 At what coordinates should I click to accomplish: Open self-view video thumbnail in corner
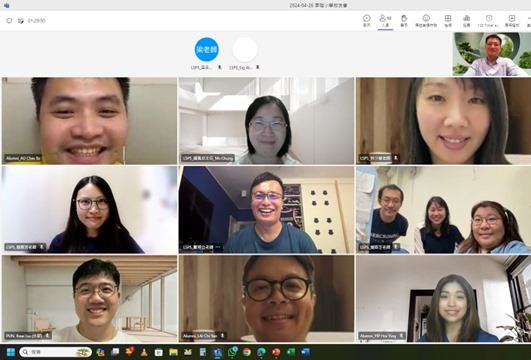[x=492, y=54]
